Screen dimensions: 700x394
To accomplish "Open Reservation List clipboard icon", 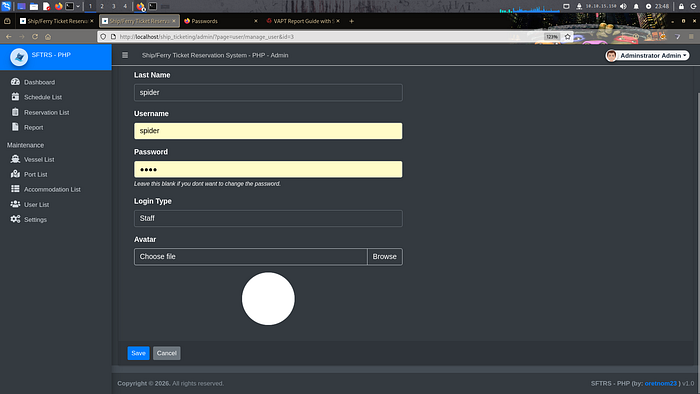I will [15, 112].
